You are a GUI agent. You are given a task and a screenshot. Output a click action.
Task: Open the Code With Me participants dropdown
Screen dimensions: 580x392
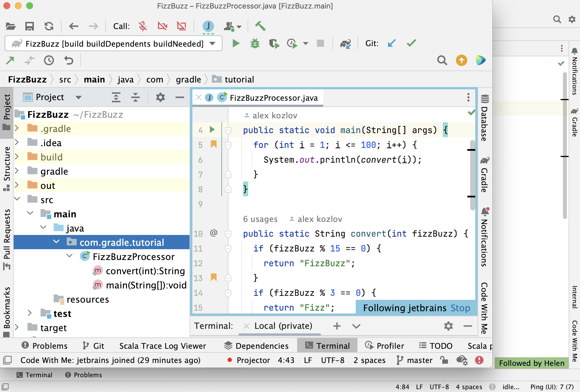click(233, 26)
